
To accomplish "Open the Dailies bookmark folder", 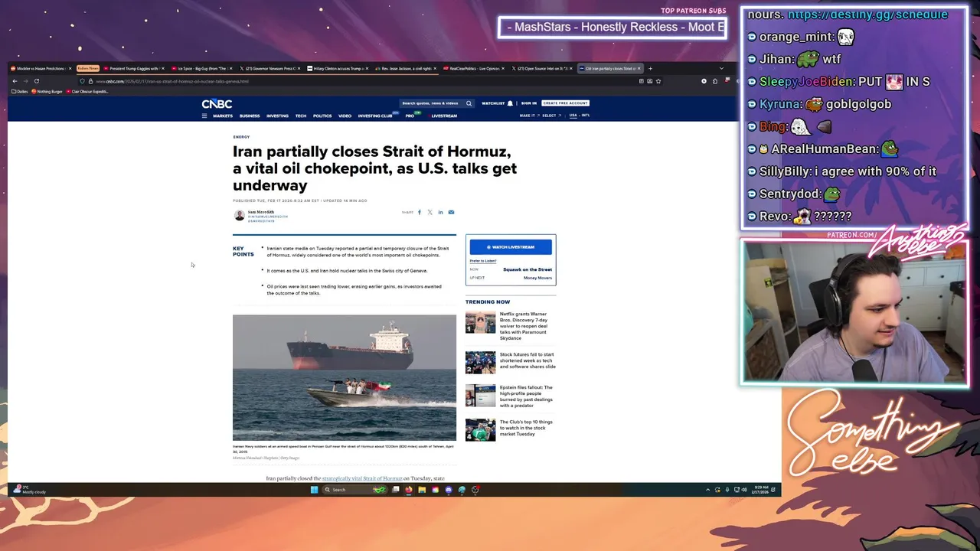I will click(21, 91).
